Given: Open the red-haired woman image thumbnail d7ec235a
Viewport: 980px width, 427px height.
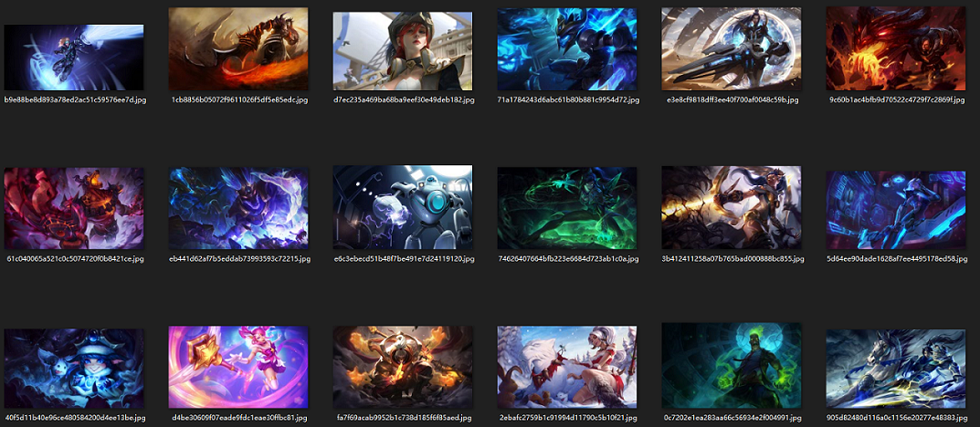Looking at the screenshot, I should tap(403, 51).
